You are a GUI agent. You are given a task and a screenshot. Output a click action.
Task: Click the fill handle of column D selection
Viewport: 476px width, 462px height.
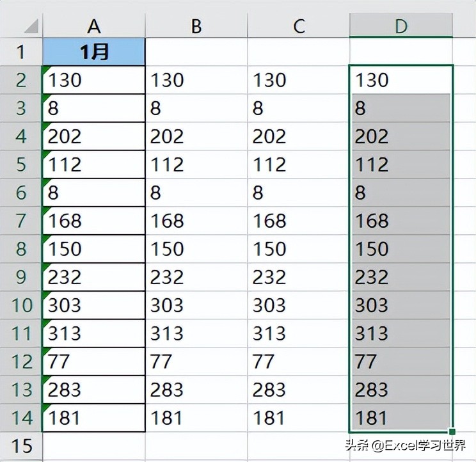452,431
